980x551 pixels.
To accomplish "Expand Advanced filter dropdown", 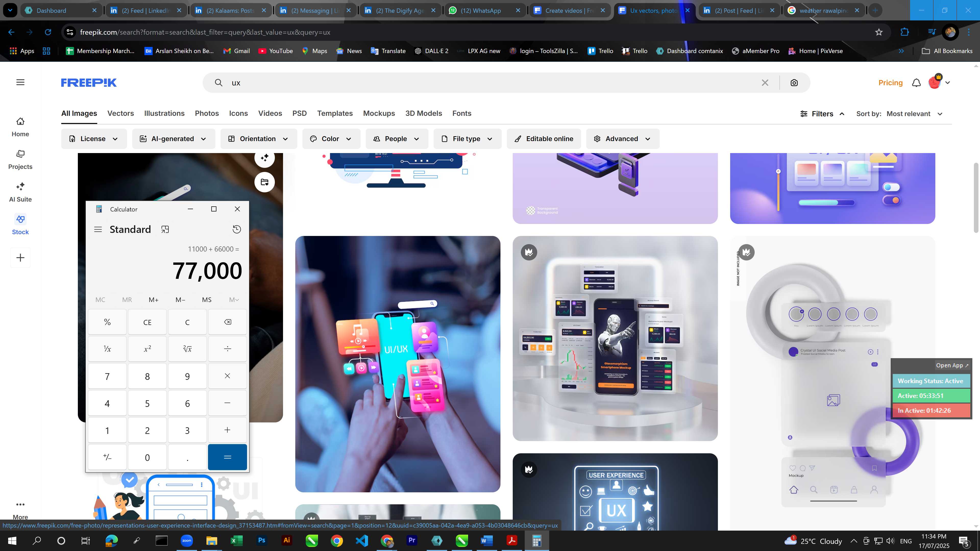I will click(x=623, y=139).
